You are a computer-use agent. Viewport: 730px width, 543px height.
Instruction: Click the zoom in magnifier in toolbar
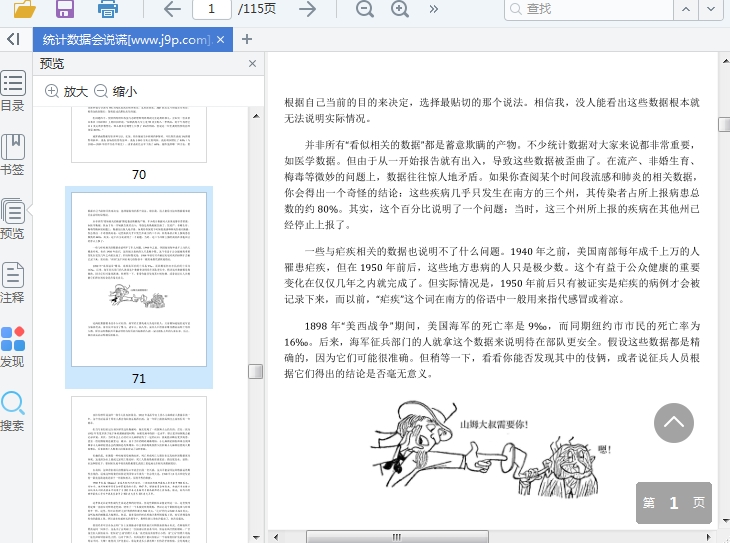(400, 9)
